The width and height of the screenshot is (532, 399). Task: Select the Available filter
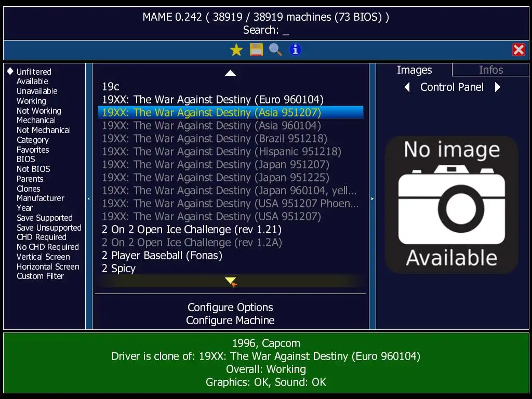click(32, 82)
